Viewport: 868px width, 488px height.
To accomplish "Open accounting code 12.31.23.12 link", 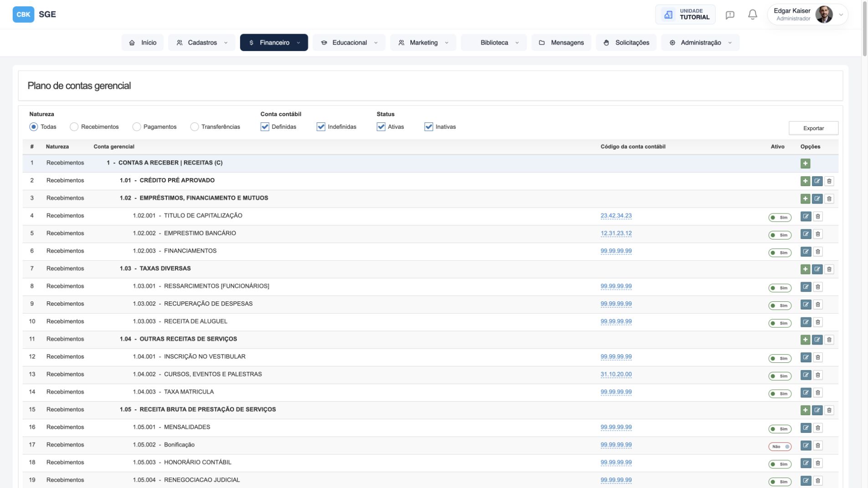I will pos(616,234).
